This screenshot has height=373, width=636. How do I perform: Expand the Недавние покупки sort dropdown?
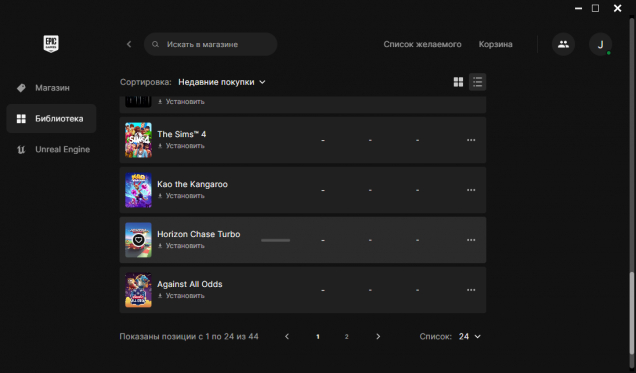[222, 82]
